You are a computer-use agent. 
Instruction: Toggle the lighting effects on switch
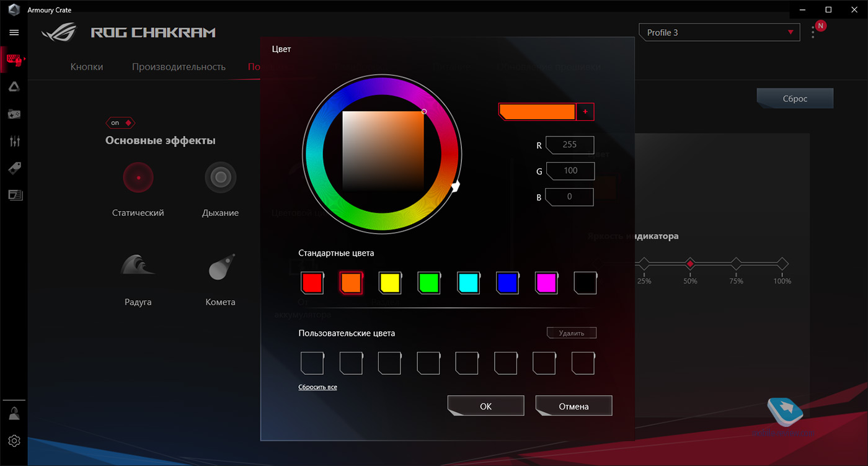[121, 123]
